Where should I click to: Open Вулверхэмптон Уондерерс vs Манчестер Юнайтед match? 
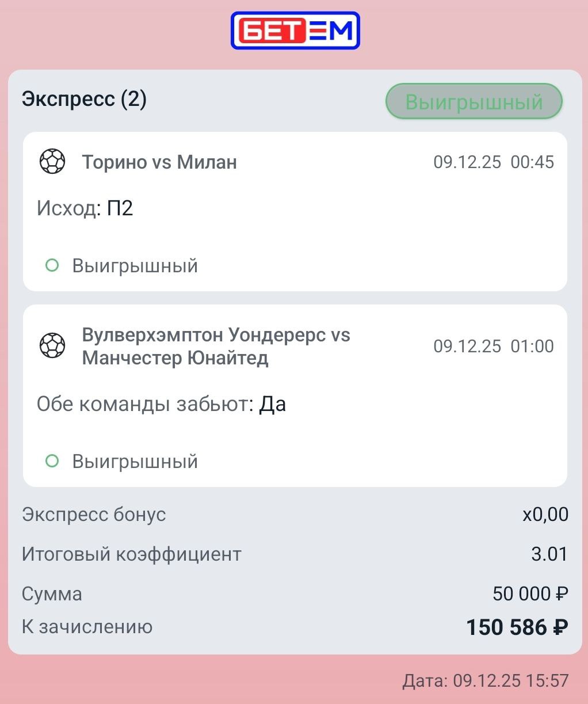216,346
